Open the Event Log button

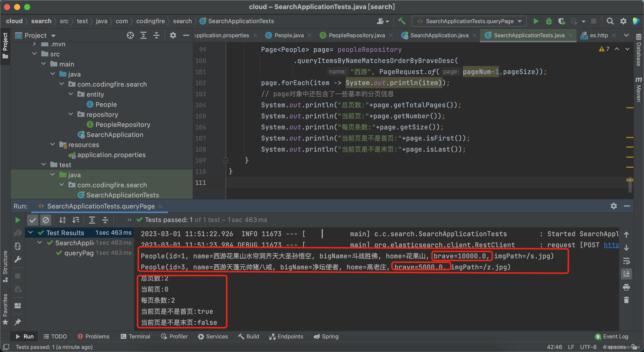pyautogui.click(x=612, y=336)
